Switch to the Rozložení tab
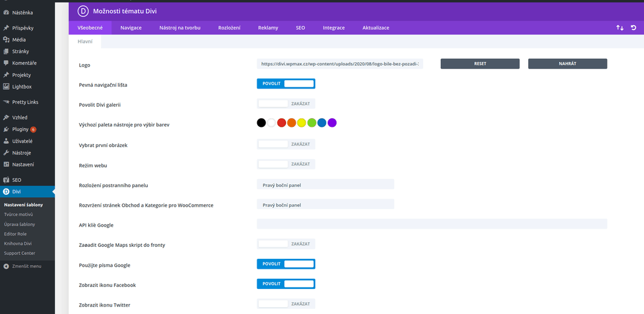Viewport: 644px width, 314px height. [229, 28]
